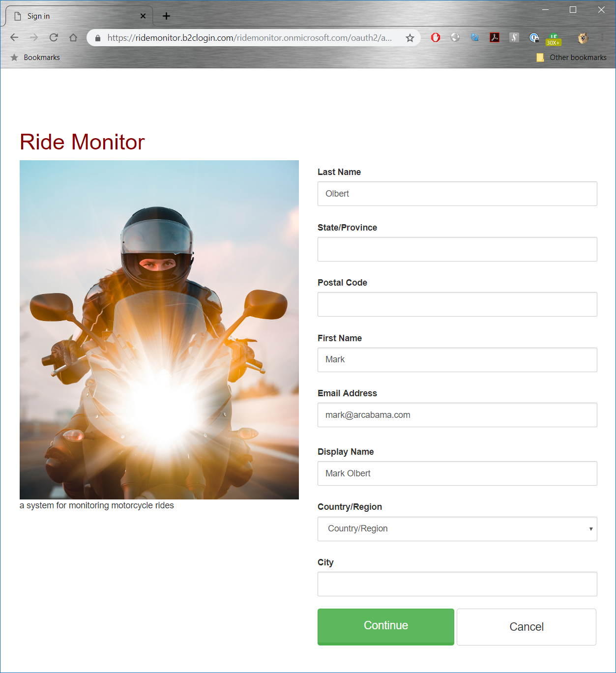Viewport: 616px width, 673px height.
Task: Click the Email Address field
Action: (457, 415)
